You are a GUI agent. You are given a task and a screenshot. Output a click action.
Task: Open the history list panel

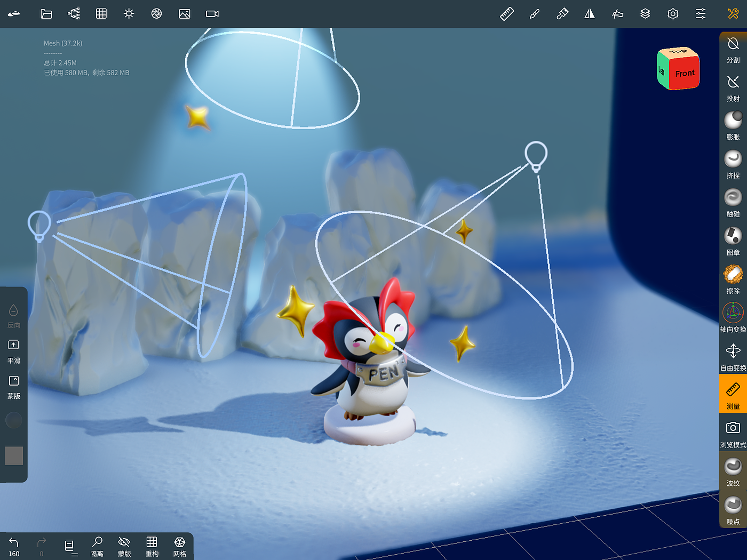point(69,547)
